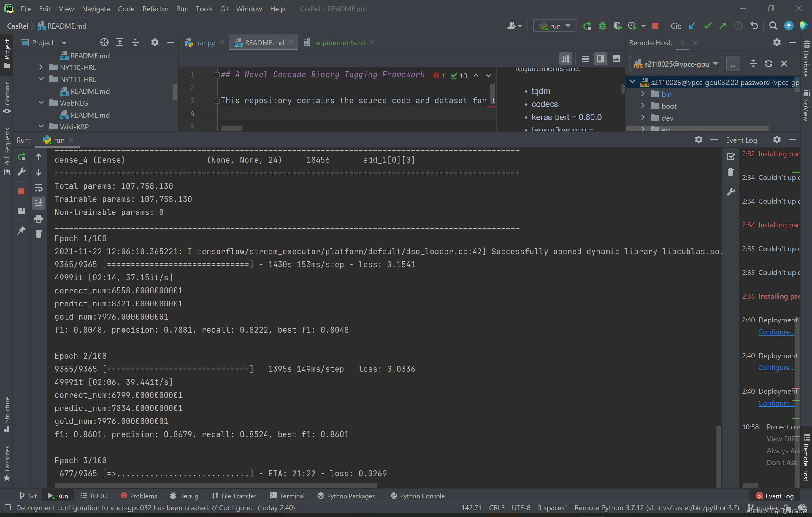Open remote server s2110025@vpcc-gpu dropdown

pyautogui.click(x=676, y=64)
